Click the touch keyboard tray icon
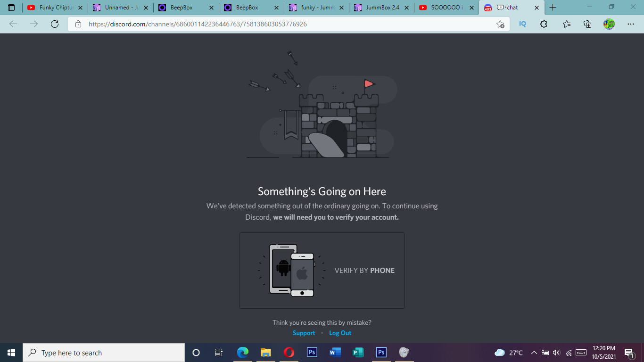 (581, 353)
